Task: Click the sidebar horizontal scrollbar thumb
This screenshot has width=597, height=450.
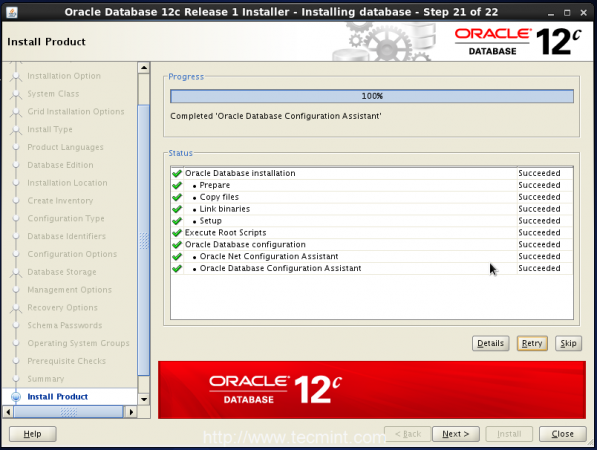Action: 69,412
